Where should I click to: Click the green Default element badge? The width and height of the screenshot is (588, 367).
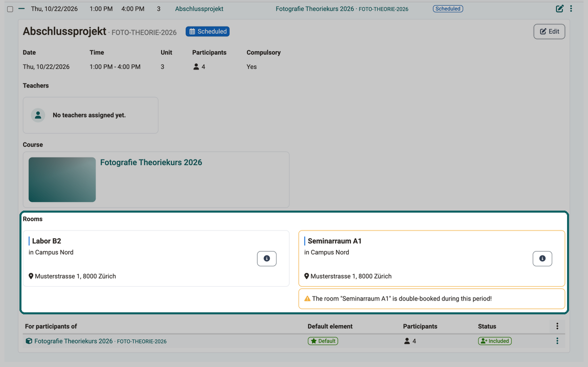[323, 341]
